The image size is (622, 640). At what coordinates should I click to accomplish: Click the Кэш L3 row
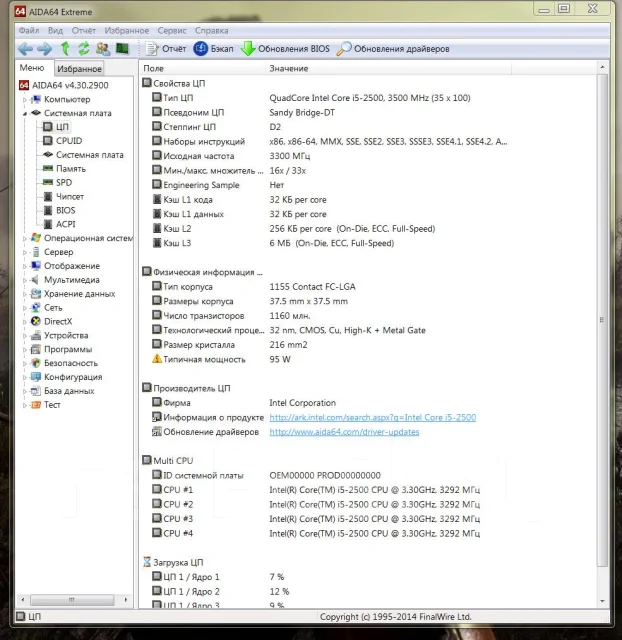[x=273, y=243]
